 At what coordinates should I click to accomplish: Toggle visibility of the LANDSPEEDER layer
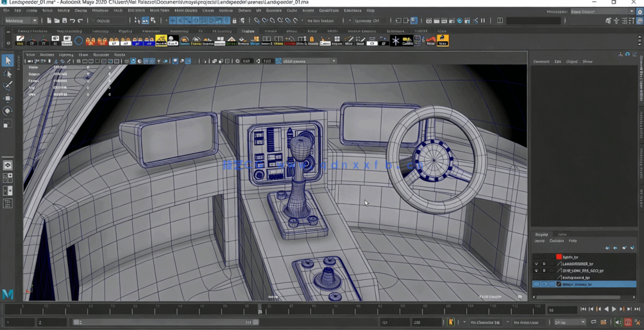pyautogui.click(x=536, y=264)
